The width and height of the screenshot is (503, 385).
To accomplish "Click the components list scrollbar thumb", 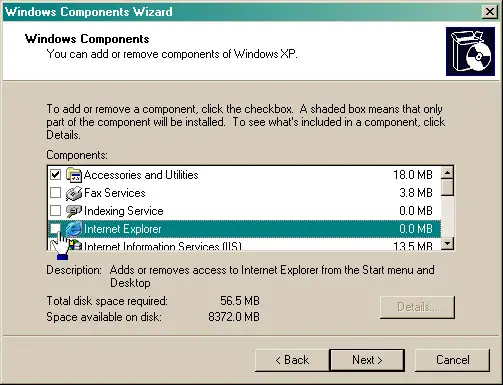I will pos(447,187).
